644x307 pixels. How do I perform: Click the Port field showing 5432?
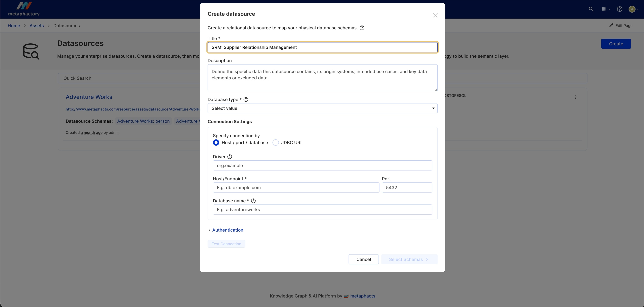tap(407, 187)
